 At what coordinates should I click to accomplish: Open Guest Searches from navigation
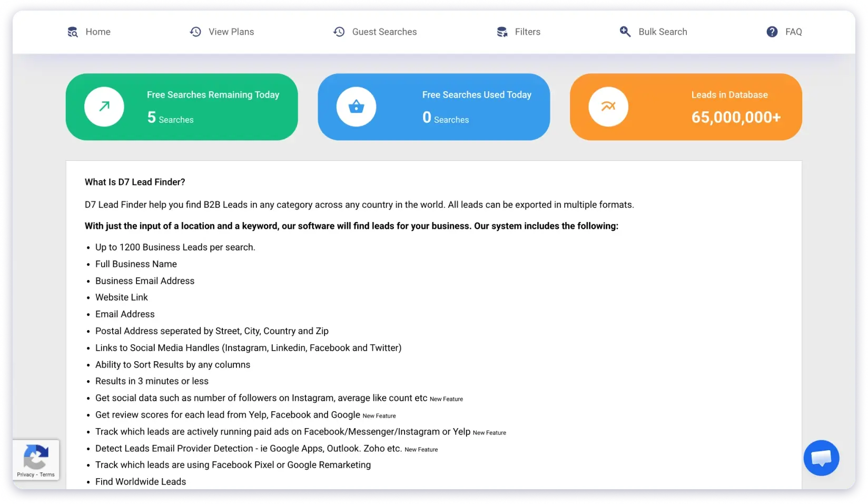tap(384, 32)
